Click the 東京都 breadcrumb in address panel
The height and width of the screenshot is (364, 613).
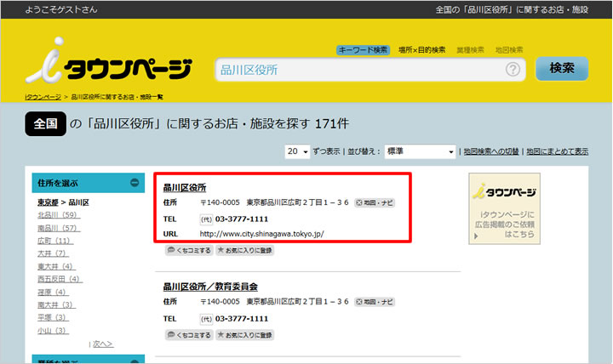click(x=48, y=202)
